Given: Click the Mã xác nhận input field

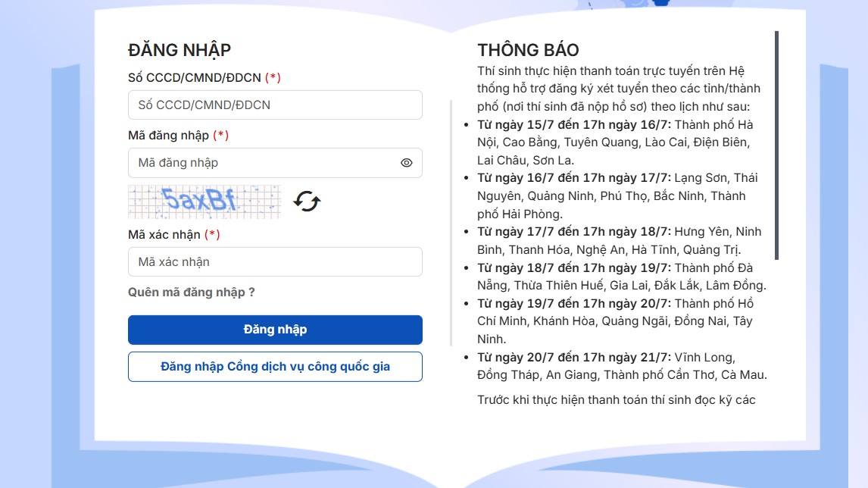Looking at the screenshot, I should [275, 262].
